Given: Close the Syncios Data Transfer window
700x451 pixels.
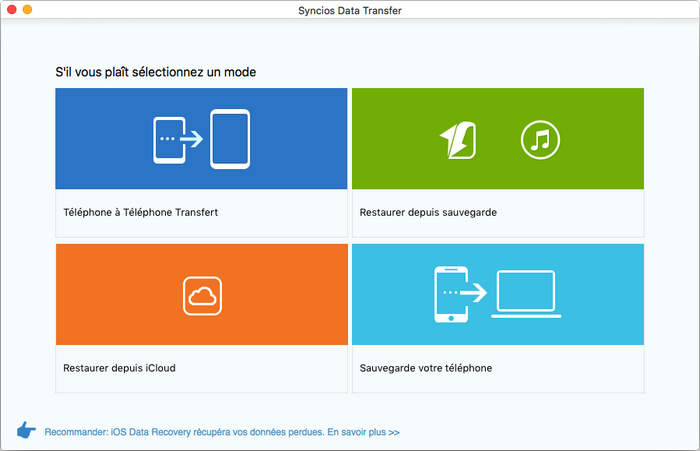Looking at the screenshot, I should click(11, 9).
